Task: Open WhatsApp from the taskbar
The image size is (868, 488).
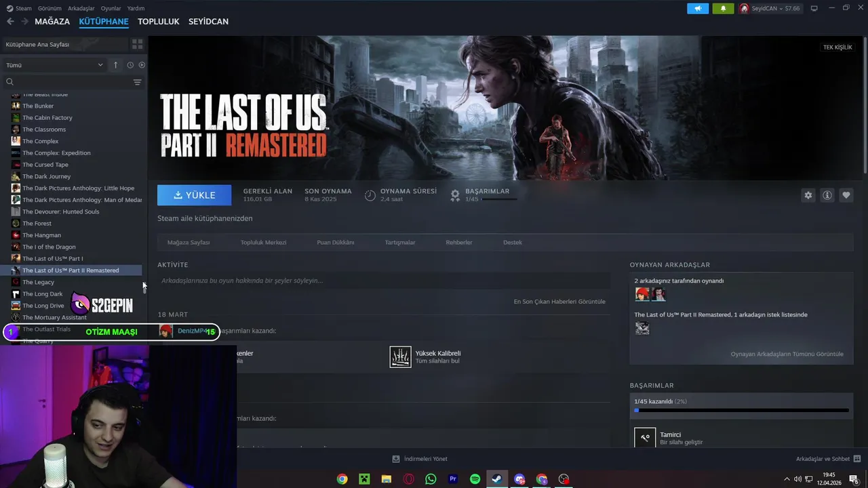Action: coord(431,479)
